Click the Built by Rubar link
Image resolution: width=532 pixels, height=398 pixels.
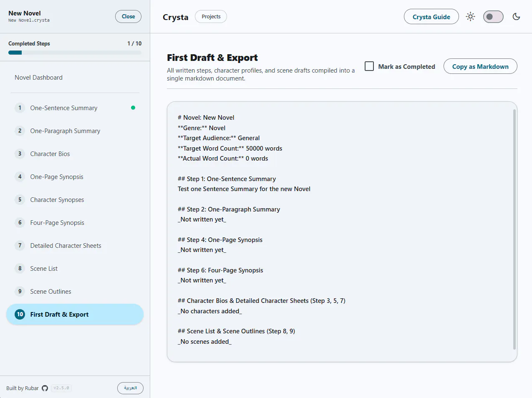point(23,388)
